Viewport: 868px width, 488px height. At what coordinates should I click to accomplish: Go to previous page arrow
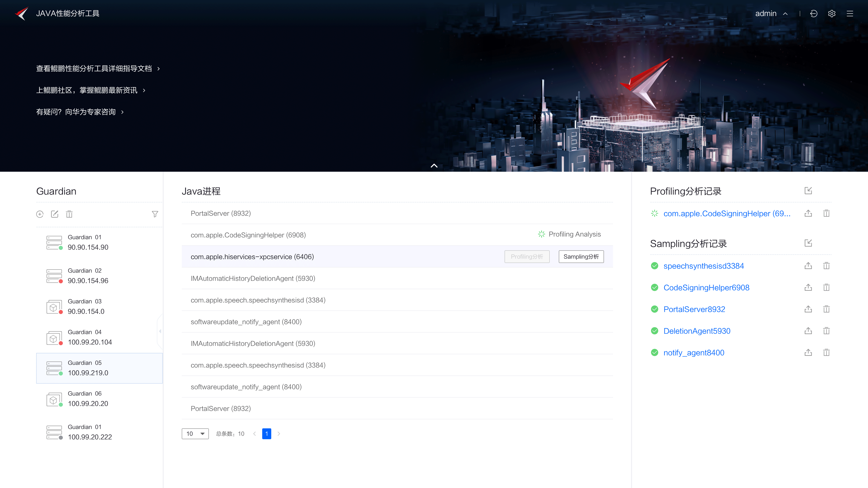pyautogui.click(x=254, y=434)
